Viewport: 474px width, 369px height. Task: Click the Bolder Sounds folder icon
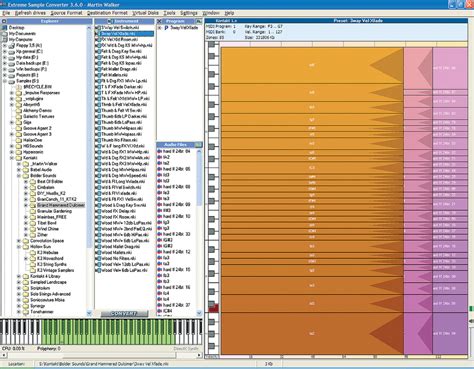26,176
